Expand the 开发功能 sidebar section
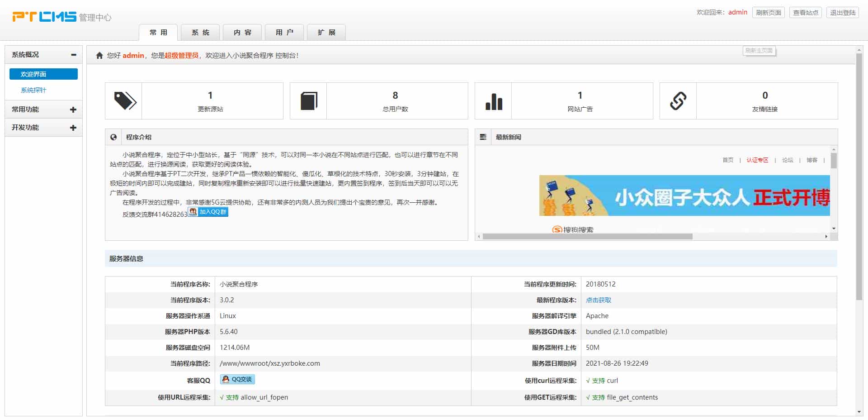Image resolution: width=868 pixels, height=420 pixels. point(73,128)
